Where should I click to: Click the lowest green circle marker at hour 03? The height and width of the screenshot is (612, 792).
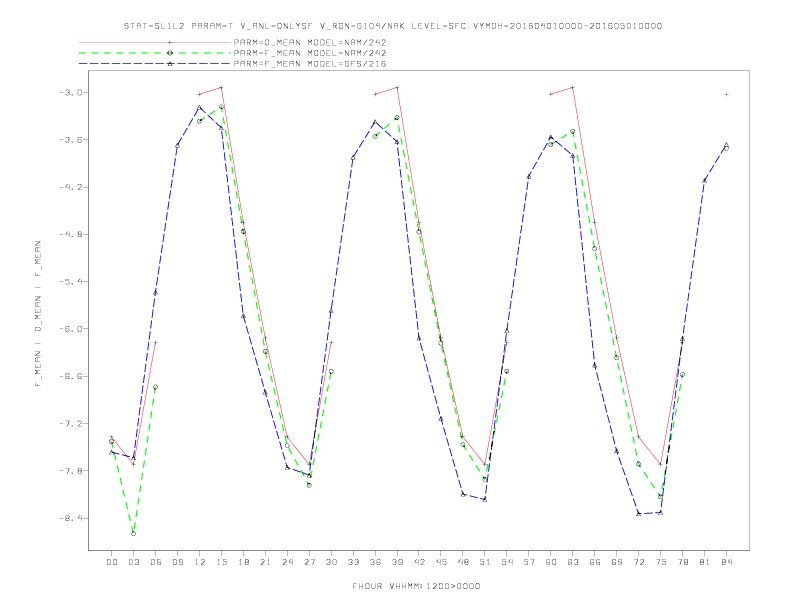tap(133, 533)
